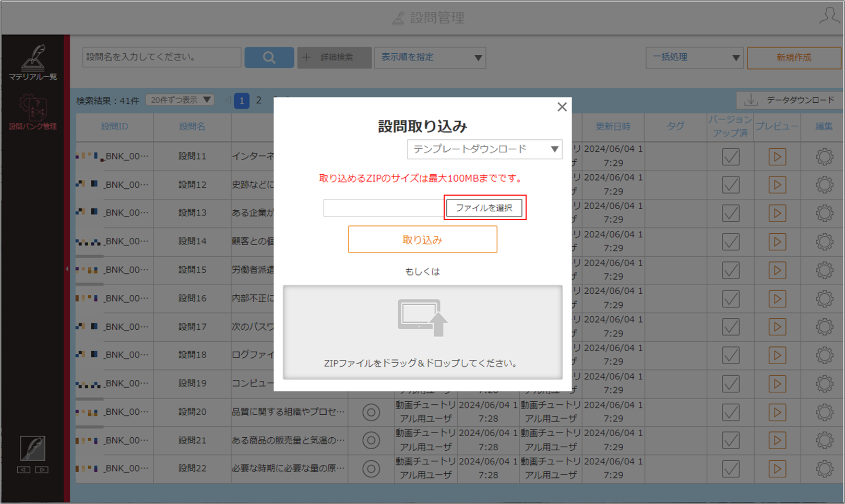Click the quill icon at sidebar bottom
This screenshot has height=504, width=845.
(x=32, y=448)
